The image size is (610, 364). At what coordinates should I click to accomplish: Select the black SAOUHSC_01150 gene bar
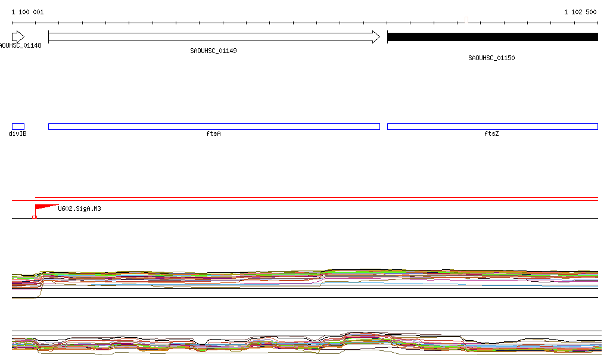point(492,37)
